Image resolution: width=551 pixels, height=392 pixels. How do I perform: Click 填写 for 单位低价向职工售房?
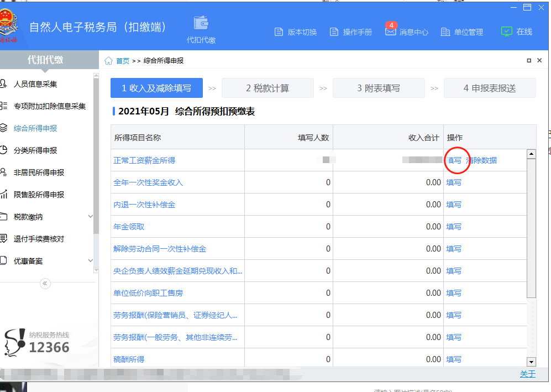[454, 293]
